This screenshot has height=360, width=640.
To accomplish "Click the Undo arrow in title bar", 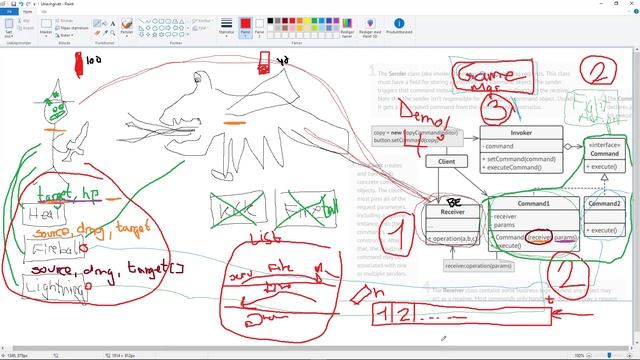I will point(21,4).
